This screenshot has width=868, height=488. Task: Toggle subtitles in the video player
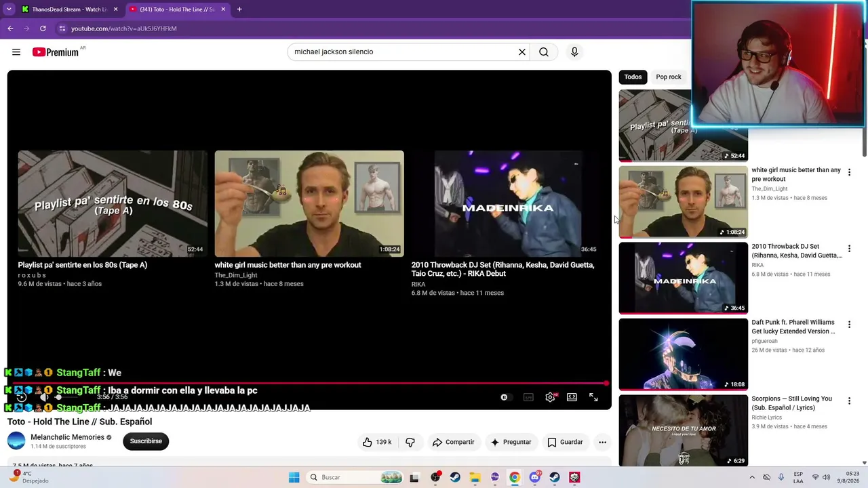[528, 397]
